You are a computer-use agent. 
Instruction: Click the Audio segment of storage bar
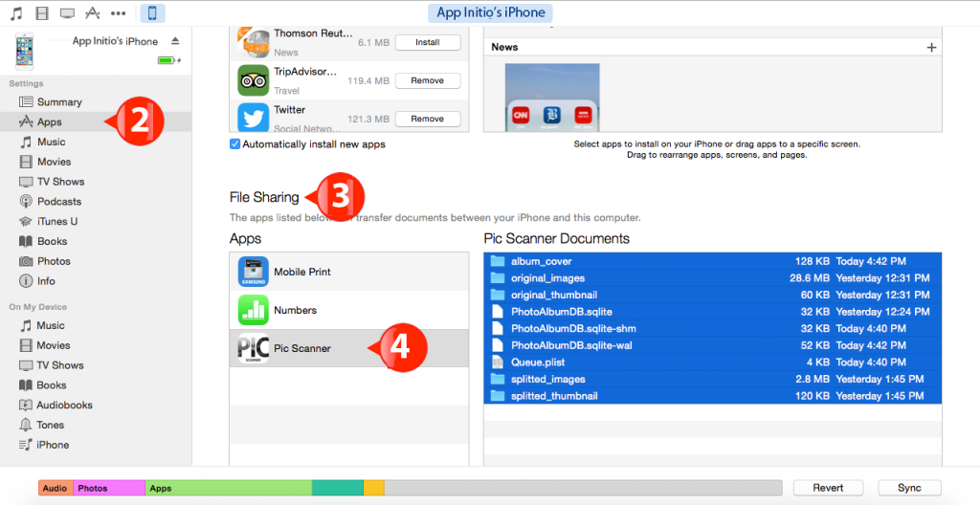(56, 488)
